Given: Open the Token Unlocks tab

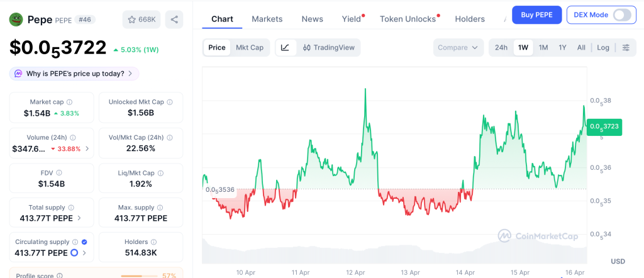Looking at the screenshot, I should (x=408, y=19).
